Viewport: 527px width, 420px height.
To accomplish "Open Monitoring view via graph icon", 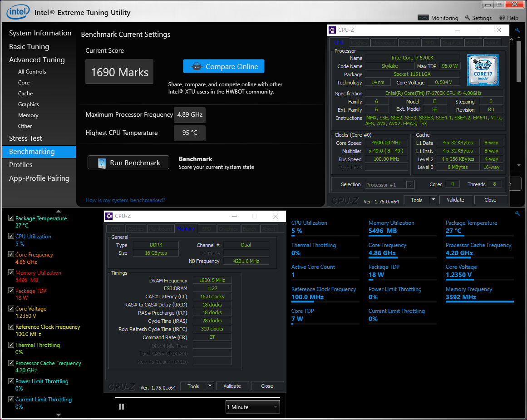I will click(423, 18).
